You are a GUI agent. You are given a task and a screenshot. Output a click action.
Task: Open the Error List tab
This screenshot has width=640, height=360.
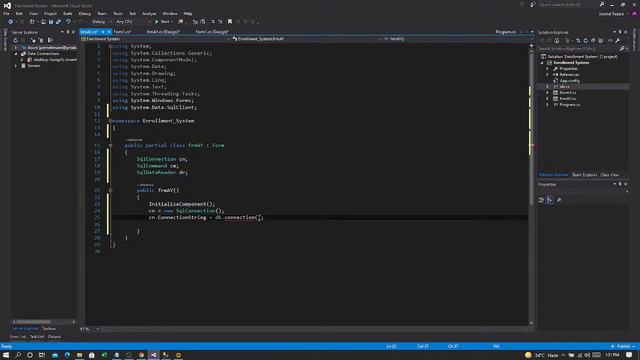(x=18, y=337)
